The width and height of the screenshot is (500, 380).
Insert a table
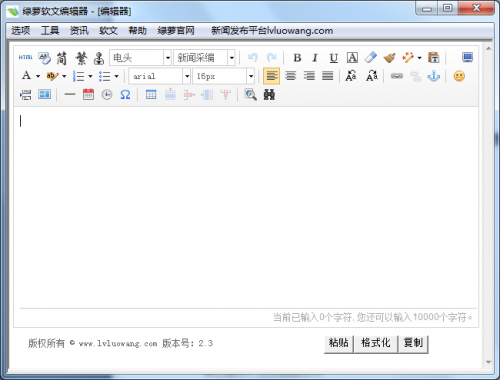tap(151, 95)
